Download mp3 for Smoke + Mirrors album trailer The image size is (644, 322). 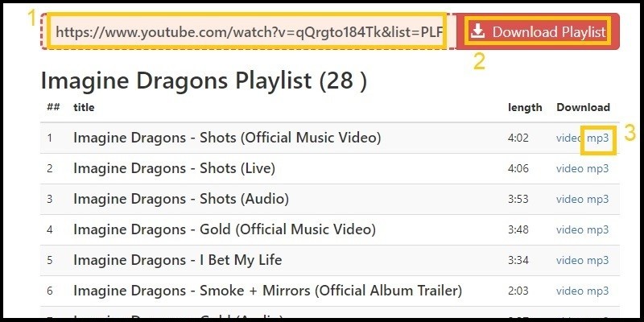point(598,291)
